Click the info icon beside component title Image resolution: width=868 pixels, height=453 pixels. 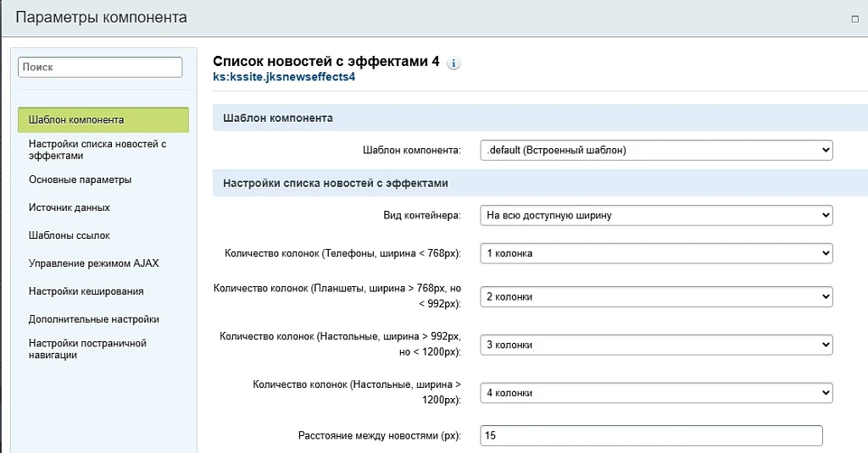tap(453, 63)
